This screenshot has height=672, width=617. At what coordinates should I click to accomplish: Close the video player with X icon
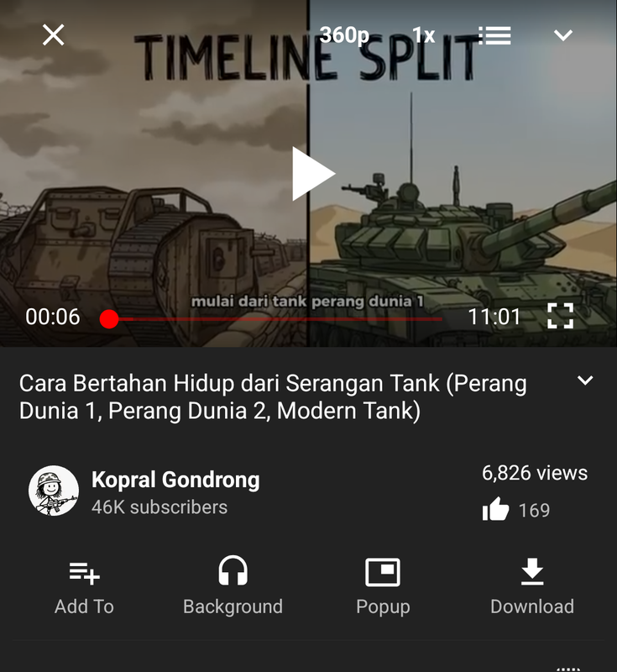point(53,34)
